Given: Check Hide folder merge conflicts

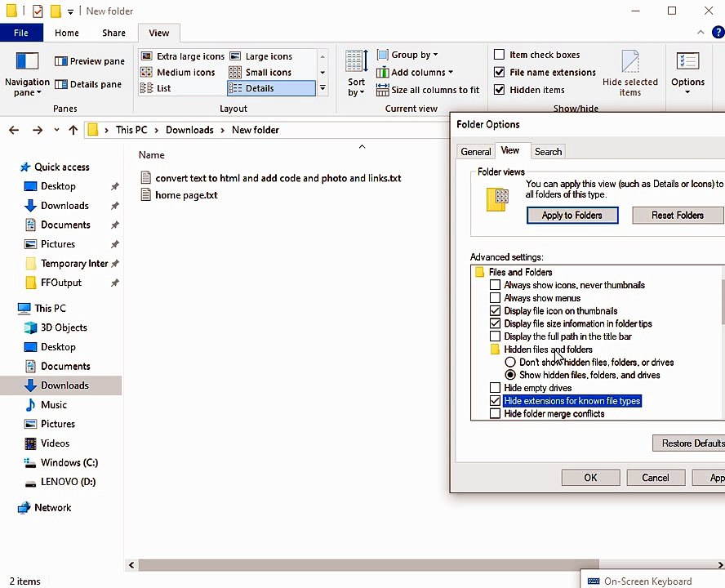Looking at the screenshot, I should (x=495, y=413).
